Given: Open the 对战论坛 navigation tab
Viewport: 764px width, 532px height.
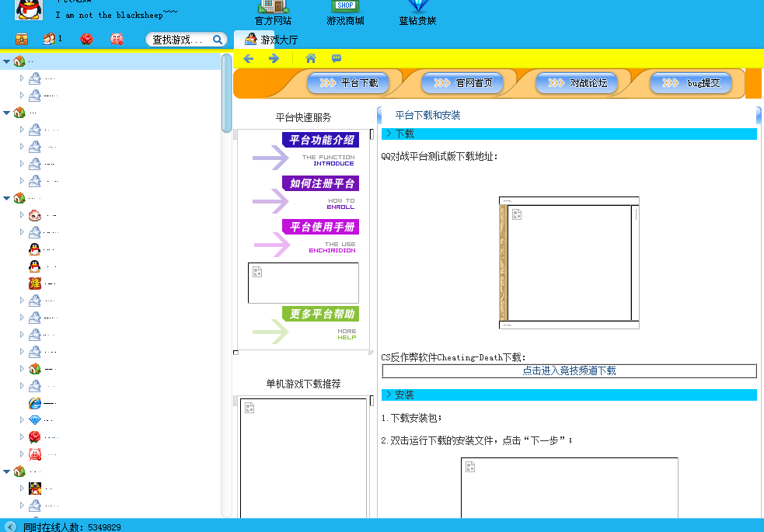Looking at the screenshot, I should [577, 83].
